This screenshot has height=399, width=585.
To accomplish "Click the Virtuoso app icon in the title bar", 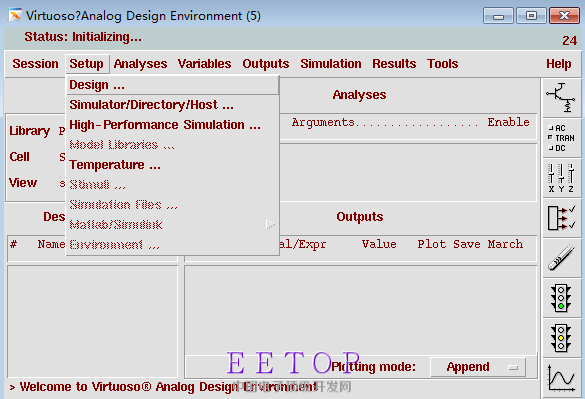I will click(15, 15).
